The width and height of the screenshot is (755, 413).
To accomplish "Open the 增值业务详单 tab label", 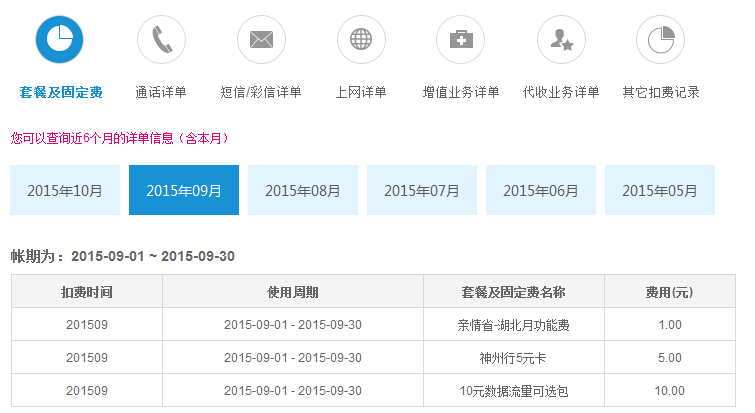I will [x=461, y=92].
